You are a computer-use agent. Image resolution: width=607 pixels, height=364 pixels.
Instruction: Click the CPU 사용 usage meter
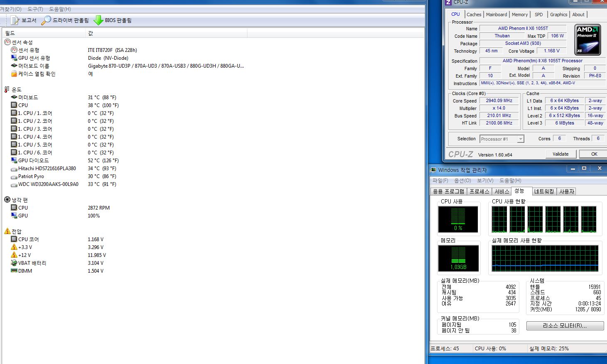[x=458, y=219]
